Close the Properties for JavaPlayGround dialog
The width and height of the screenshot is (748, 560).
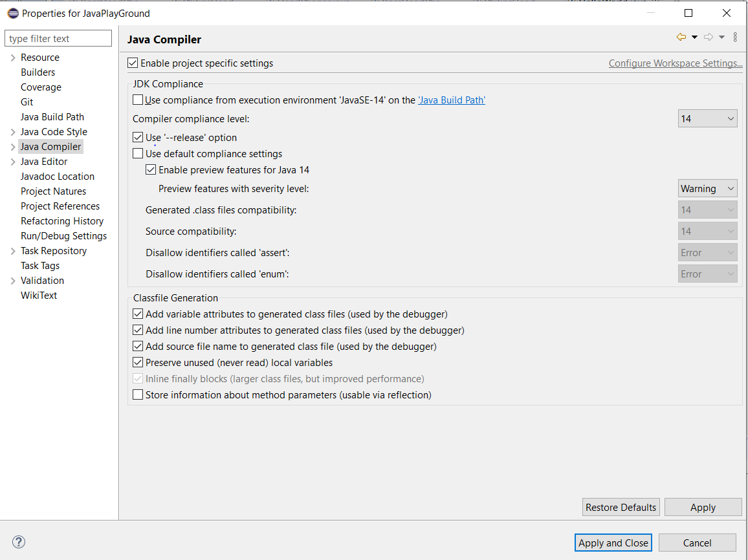(727, 13)
